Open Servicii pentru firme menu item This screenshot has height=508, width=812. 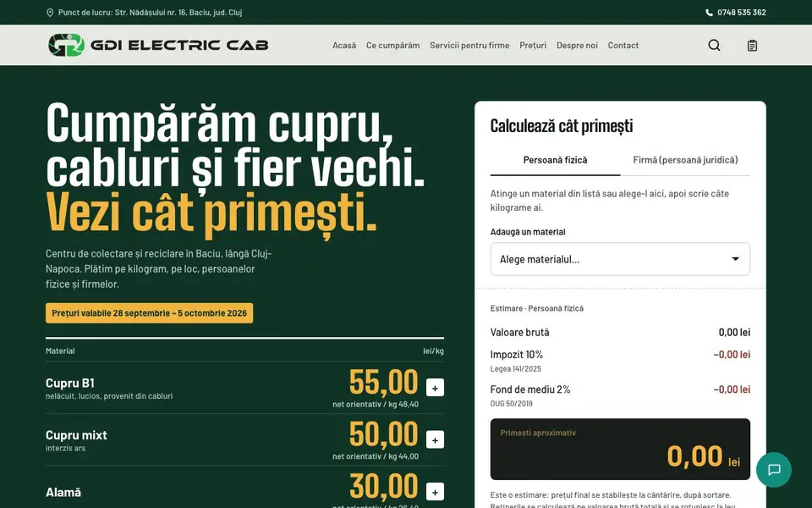point(469,45)
